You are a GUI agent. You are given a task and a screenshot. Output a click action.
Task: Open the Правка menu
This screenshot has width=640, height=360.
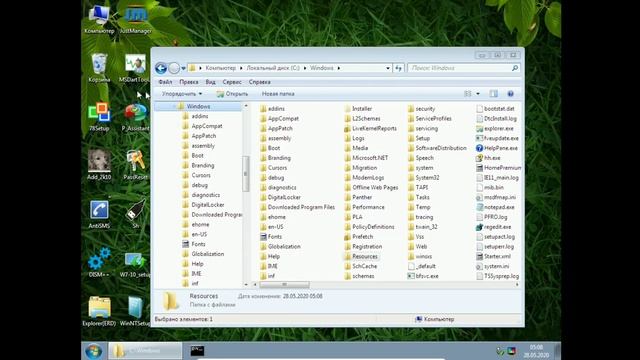tap(189, 82)
